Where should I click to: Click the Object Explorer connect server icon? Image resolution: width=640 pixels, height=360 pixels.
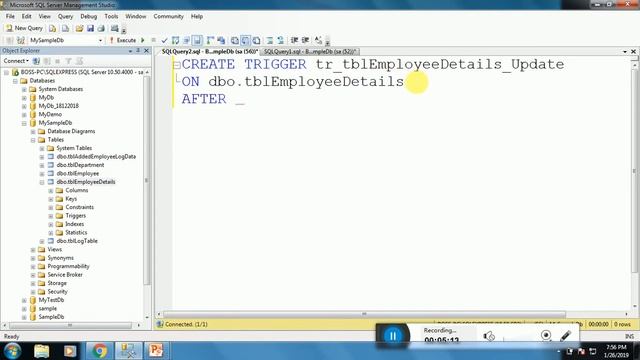(36, 61)
